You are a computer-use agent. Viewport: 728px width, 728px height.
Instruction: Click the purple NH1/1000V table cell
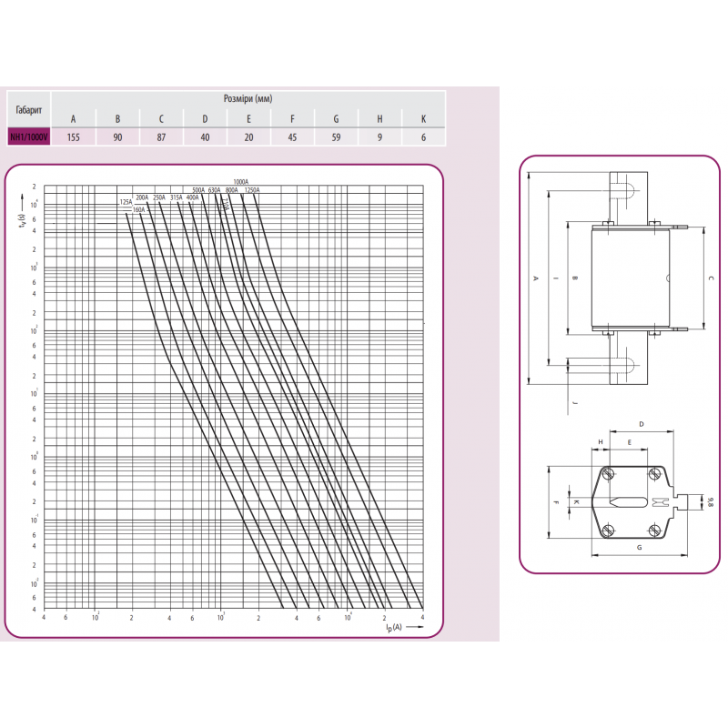(28, 137)
